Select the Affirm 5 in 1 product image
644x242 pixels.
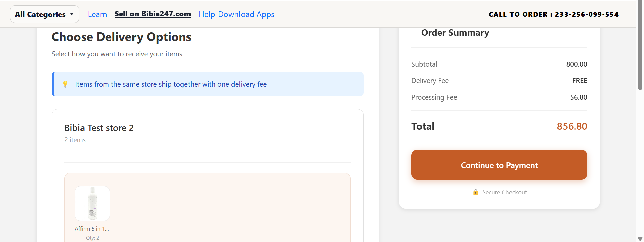pos(92,203)
